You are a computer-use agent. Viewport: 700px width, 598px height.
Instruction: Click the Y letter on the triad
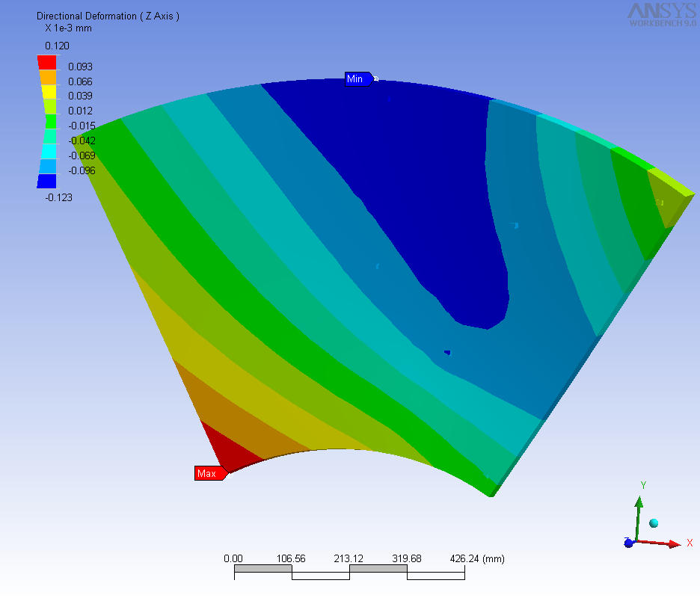[x=643, y=485]
